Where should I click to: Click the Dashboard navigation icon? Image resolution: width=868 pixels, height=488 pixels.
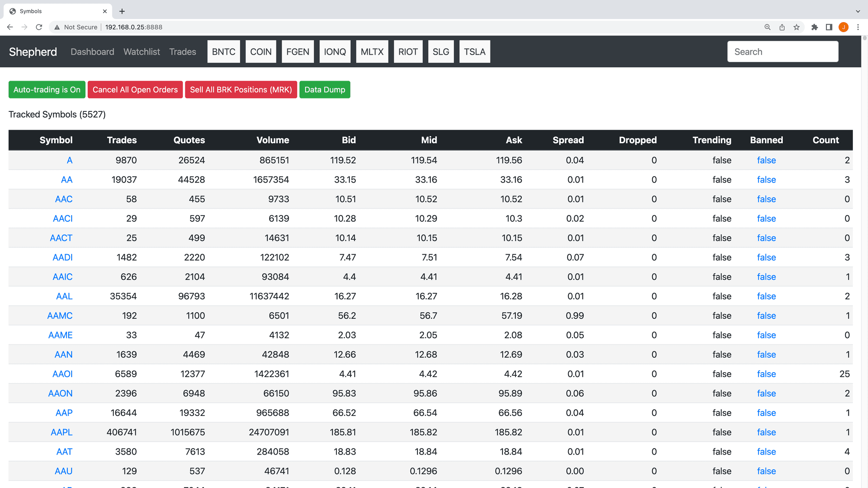92,51
